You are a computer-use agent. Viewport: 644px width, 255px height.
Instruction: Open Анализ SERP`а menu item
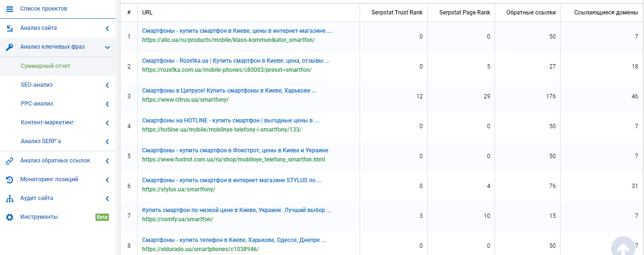pos(41,141)
